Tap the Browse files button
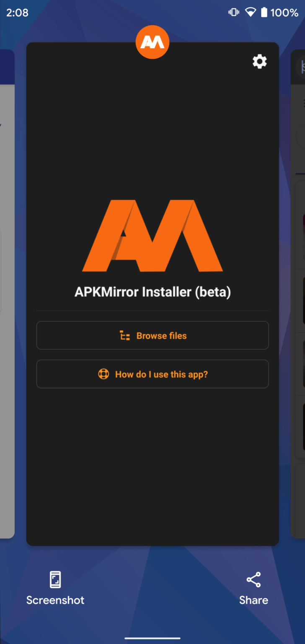 click(152, 335)
